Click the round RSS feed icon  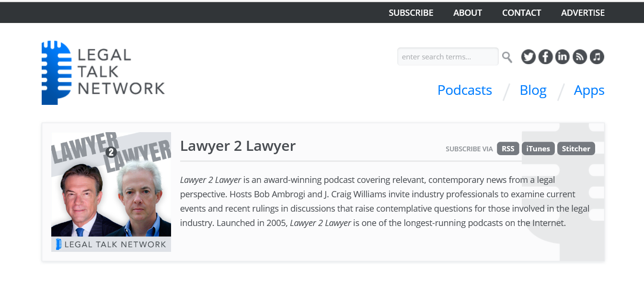click(580, 57)
